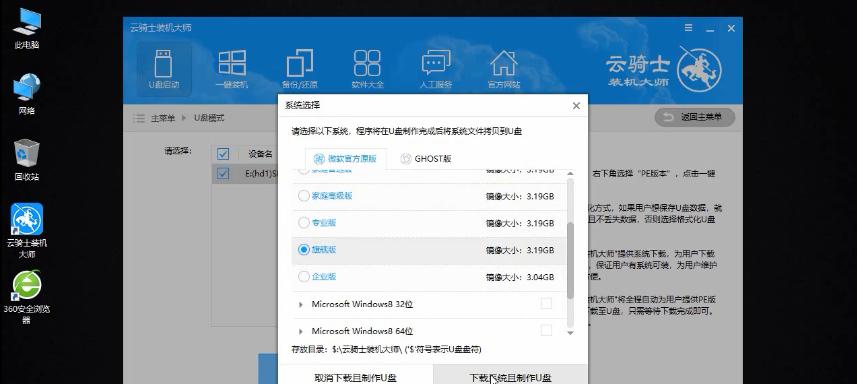Select the 旗舰版 radio button
This screenshot has height=384, width=857.
click(304, 250)
